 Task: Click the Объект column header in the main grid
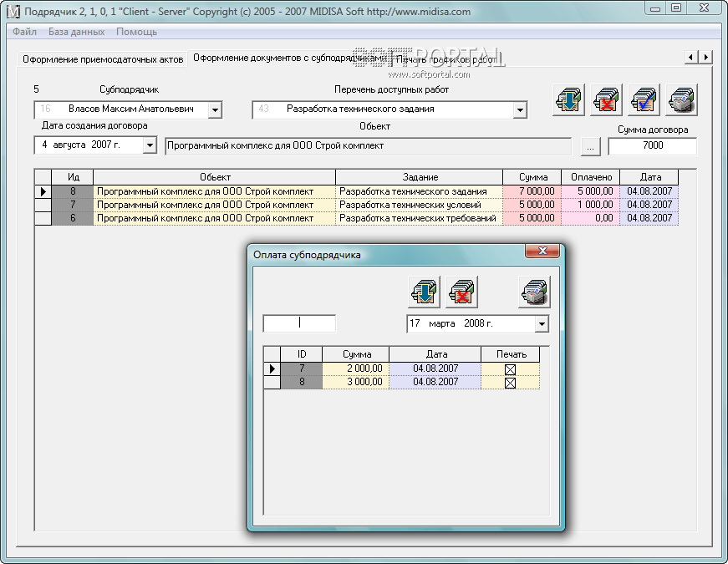coord(215,177)
